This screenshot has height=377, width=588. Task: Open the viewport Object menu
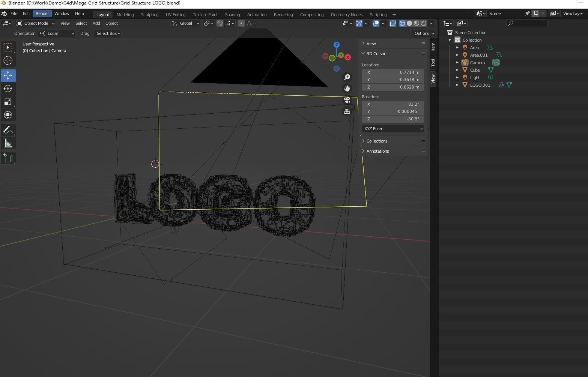[111, 23]
